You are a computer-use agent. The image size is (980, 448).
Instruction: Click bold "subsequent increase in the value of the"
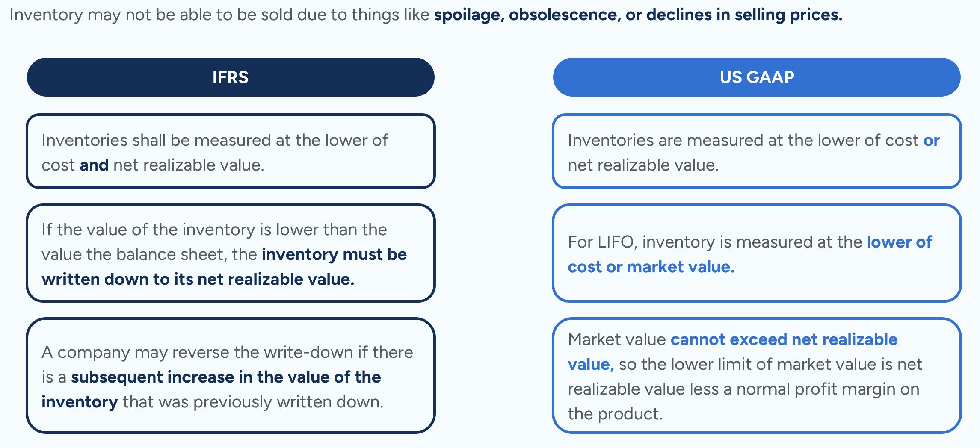(x=226, y=377)
